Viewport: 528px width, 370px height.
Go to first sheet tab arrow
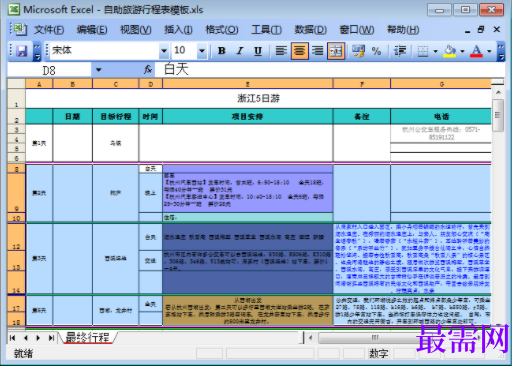[12, 338]
